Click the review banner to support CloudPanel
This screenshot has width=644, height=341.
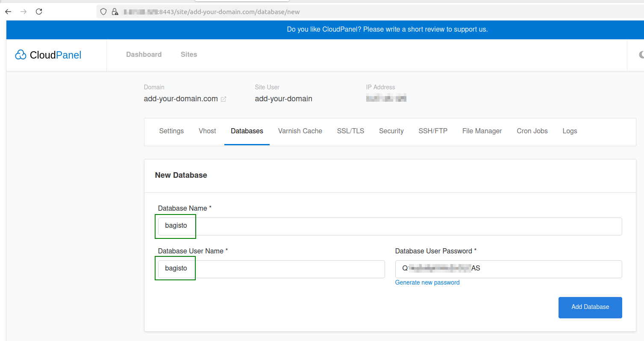(x=387, y=29)
